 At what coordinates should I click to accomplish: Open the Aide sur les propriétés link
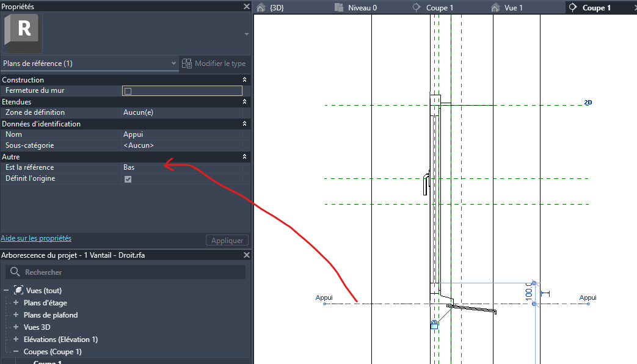pyautogui.click(x=37, y=238)
